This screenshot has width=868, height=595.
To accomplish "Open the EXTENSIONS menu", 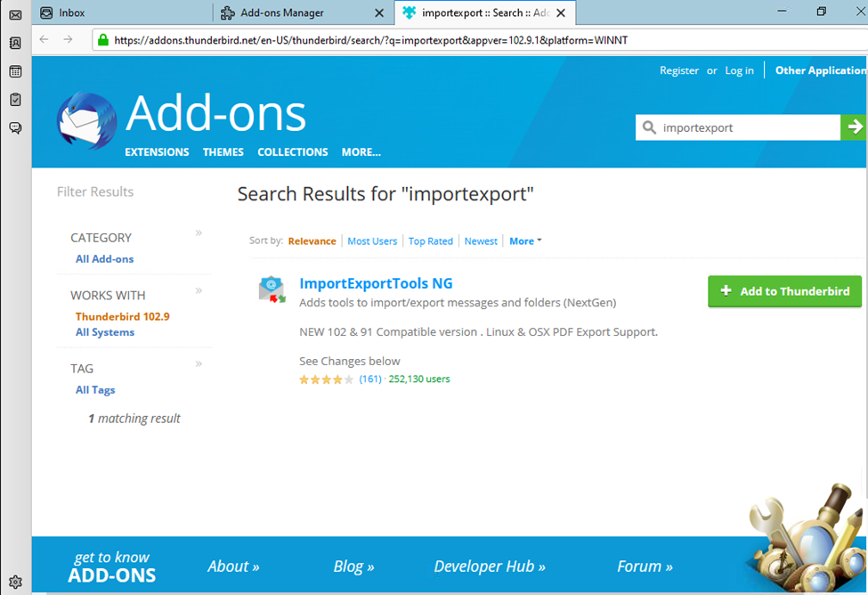I will (x=157, y=151).
